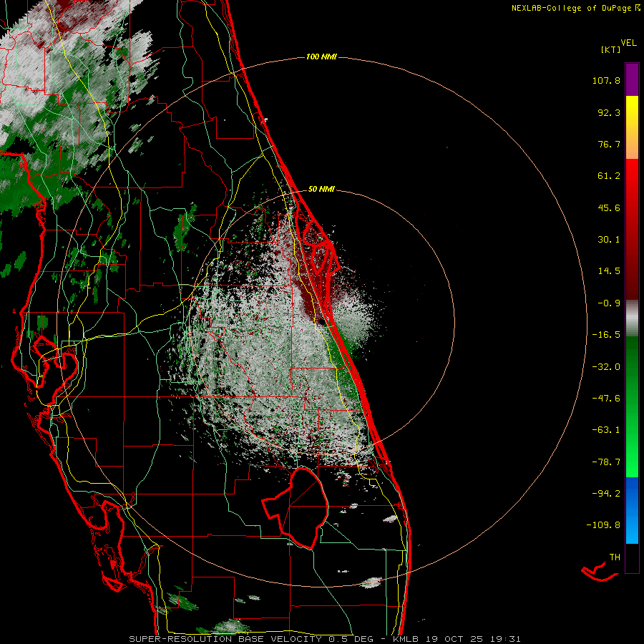The image size is (644, 644).
Task: Click the -78.7 velocity scale value
Action: point(606,462)
